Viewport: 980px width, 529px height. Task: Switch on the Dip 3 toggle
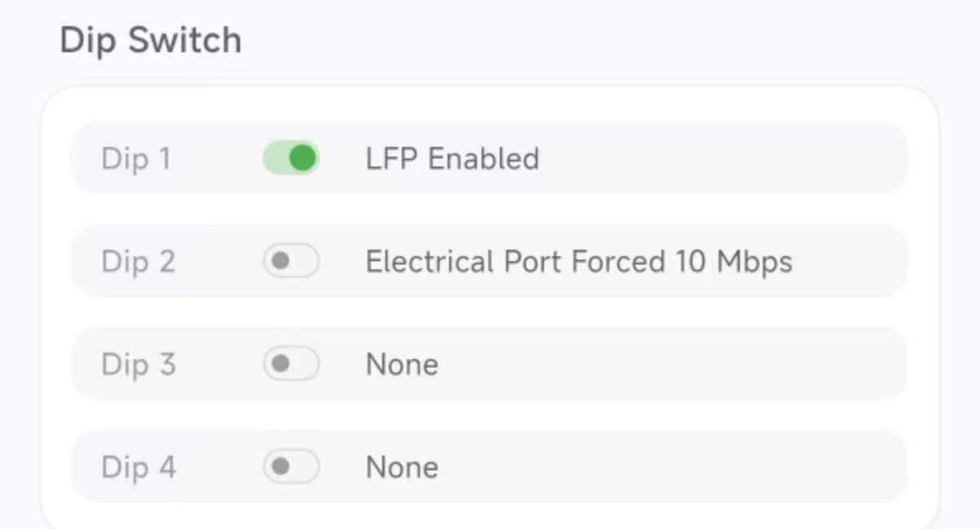291,364
